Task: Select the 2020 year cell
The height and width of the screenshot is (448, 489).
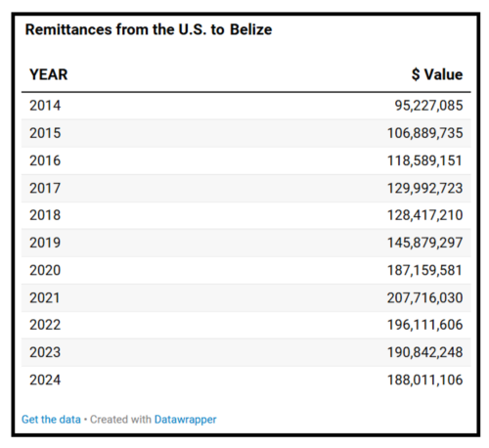Action: click(x=45, y=270)
